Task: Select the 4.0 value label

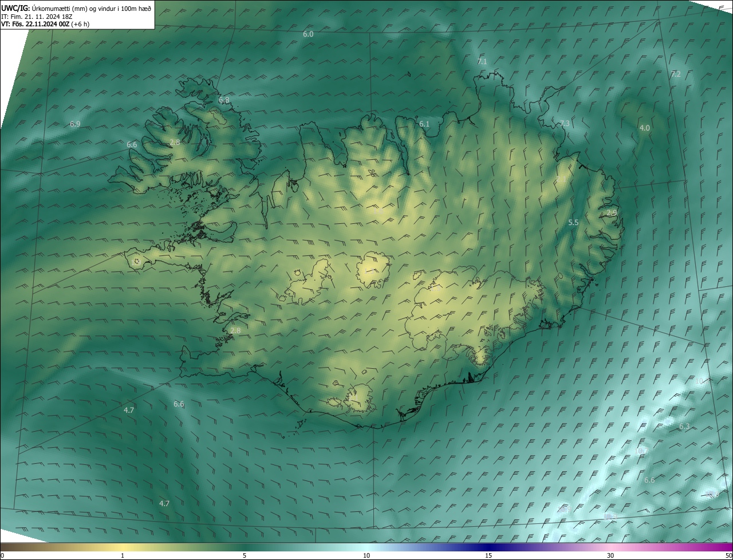Action: [x=644, y=128]
